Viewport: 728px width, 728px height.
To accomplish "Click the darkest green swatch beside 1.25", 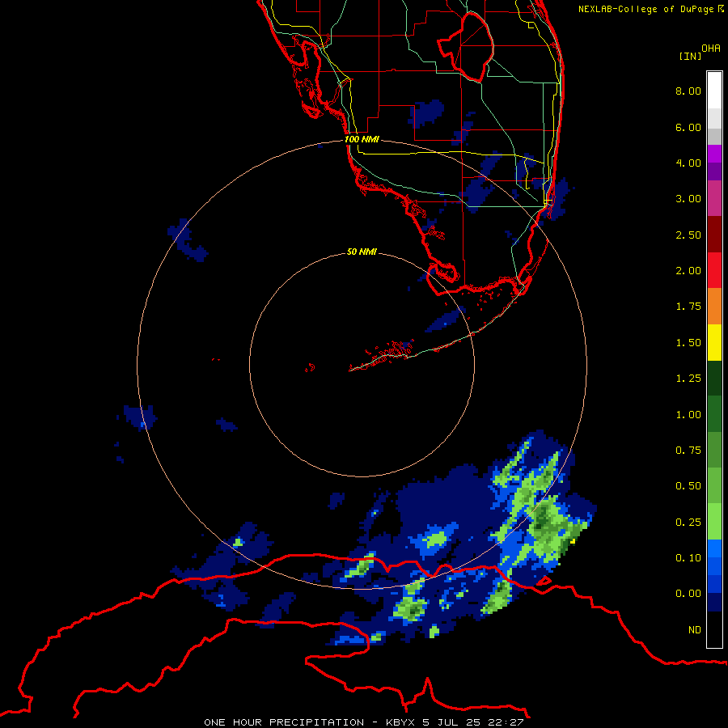I will pos(714,379).
